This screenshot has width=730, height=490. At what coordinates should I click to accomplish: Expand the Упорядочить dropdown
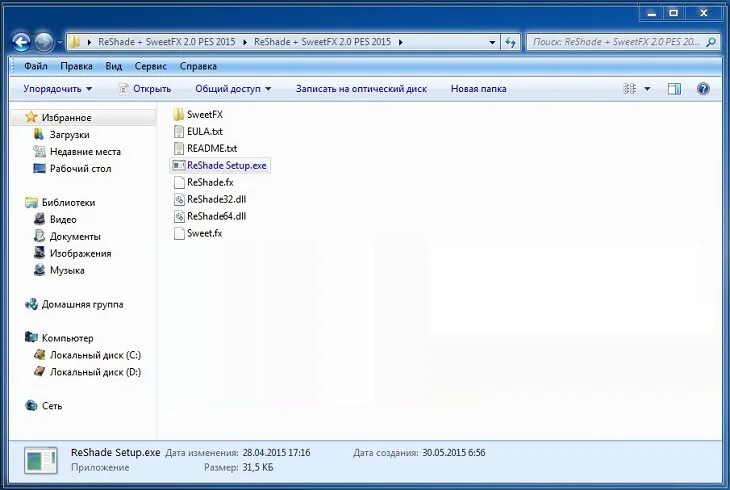click(58, 88)
